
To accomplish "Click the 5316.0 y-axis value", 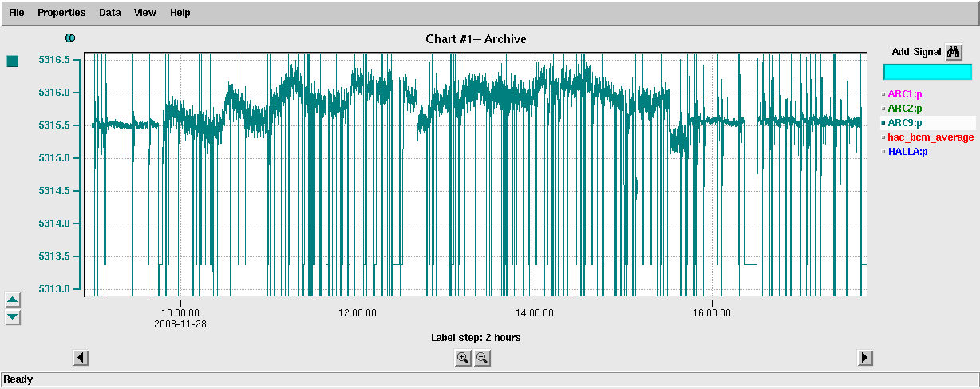I will 55,93.
